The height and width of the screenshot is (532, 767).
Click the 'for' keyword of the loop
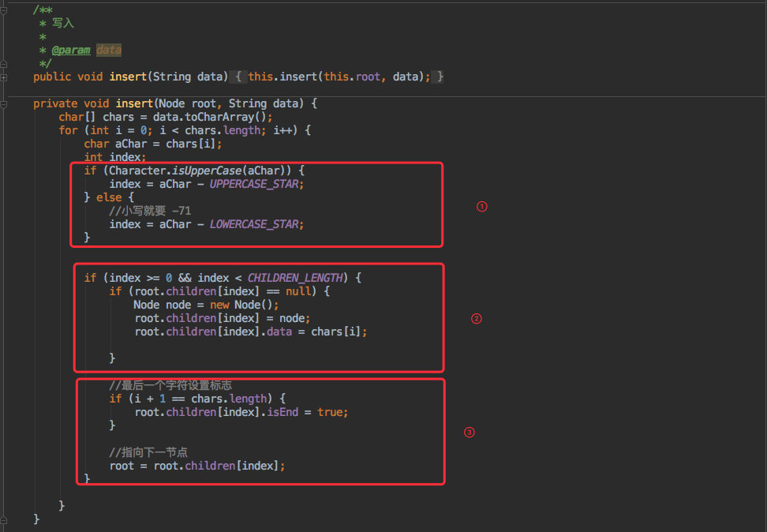coord(68,130)
